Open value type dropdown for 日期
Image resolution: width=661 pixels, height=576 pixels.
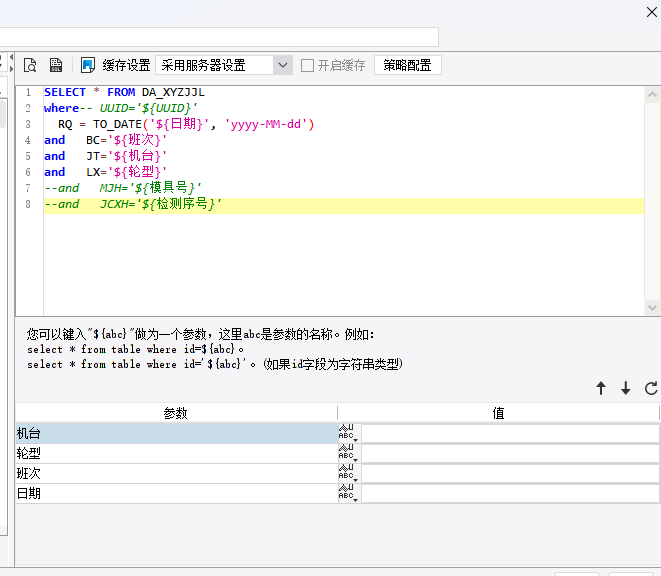coord(348,493)
